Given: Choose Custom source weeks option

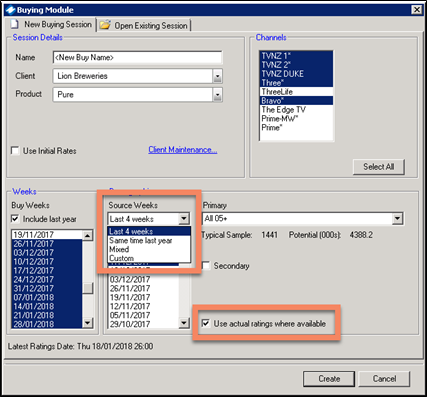Looking at the screenshot, I should (149, 258).
